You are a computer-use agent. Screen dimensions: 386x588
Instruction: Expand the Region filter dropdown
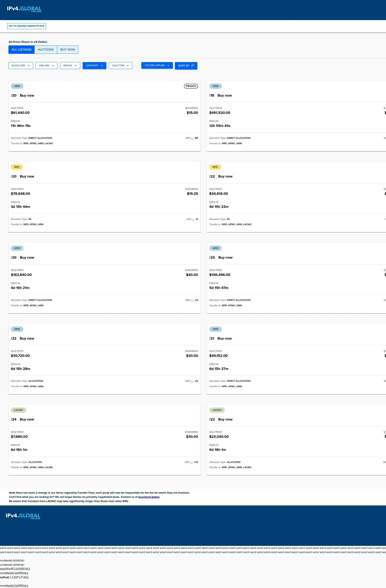(x=70, y=66)
